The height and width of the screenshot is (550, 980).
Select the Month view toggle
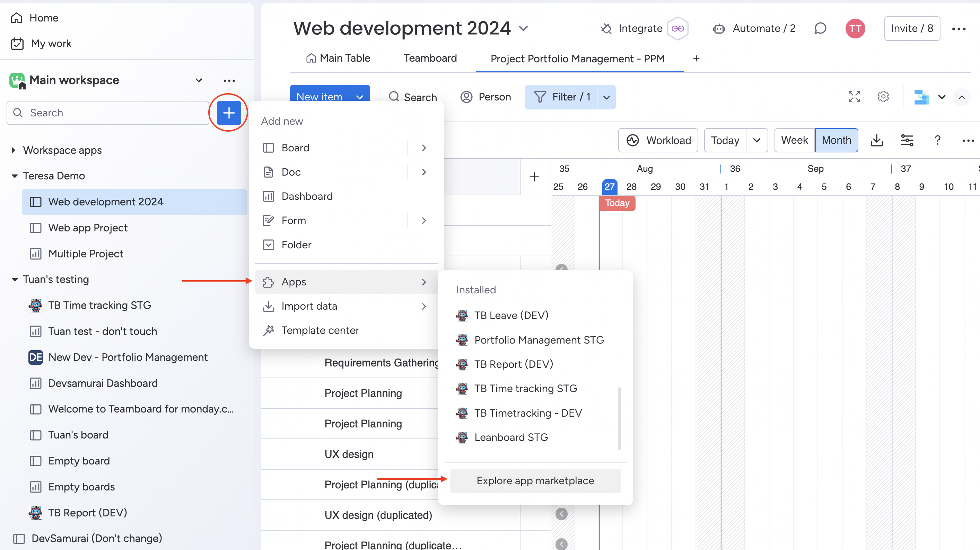(836, 140)
